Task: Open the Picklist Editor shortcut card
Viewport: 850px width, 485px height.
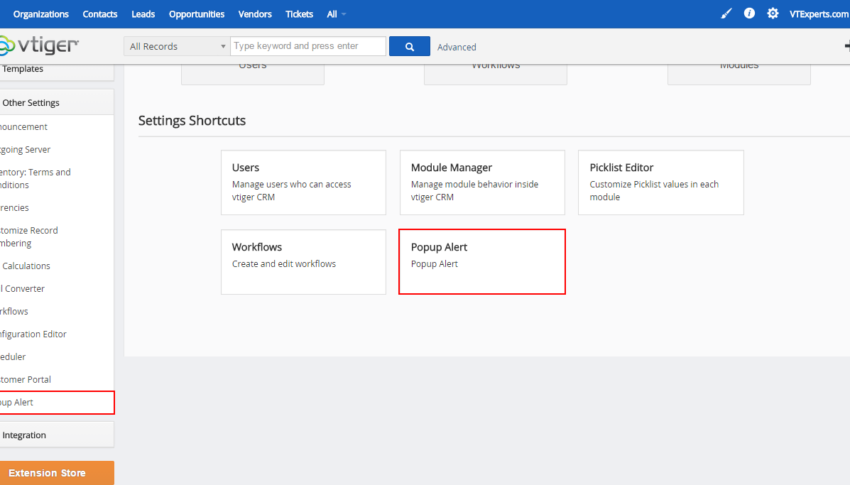Action: [661, 183]
